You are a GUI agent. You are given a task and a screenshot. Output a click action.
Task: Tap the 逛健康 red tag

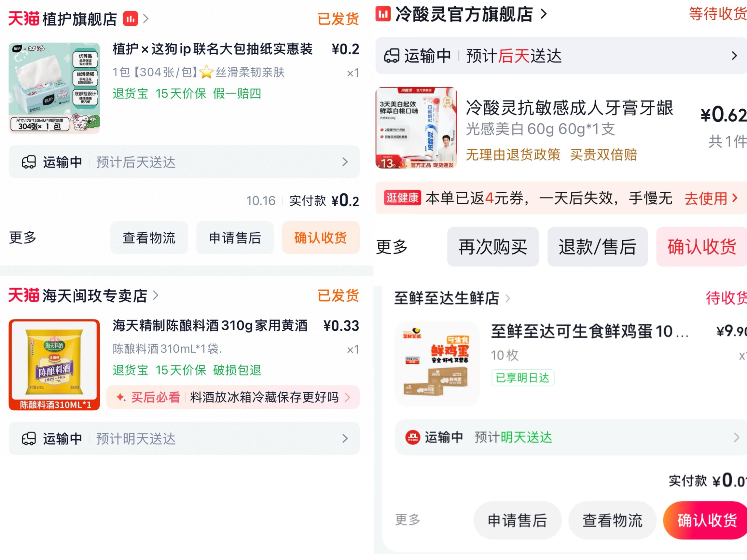[402, 198]
